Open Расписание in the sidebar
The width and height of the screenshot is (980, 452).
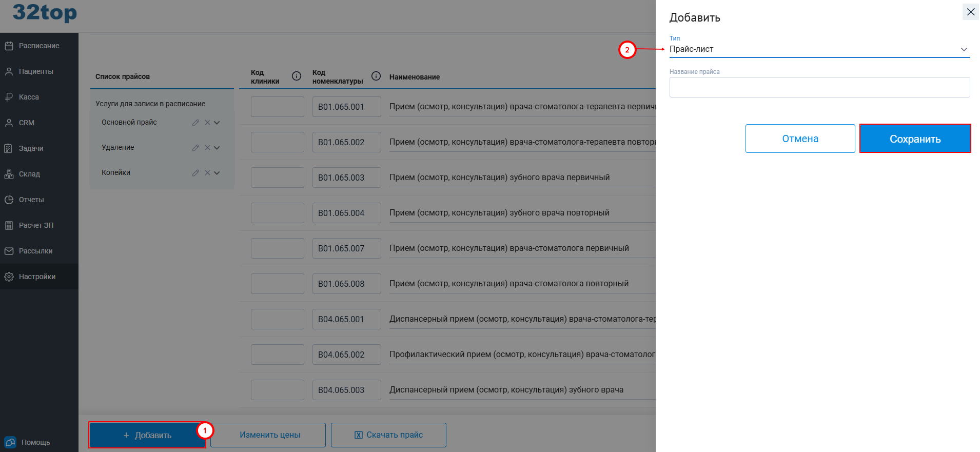39,46
